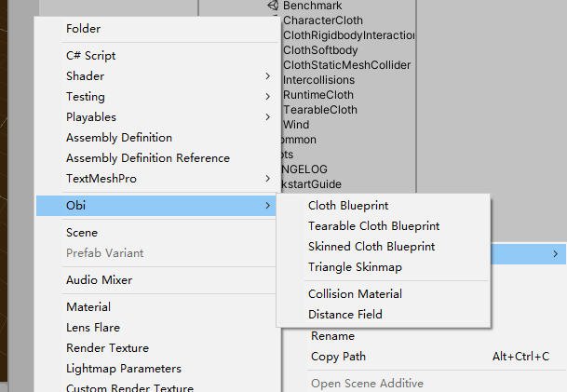Image resolution: width=567 pixels, height=392 pixels.
Task: Create a new Scene asset
Action: click(x=82, y=233)
